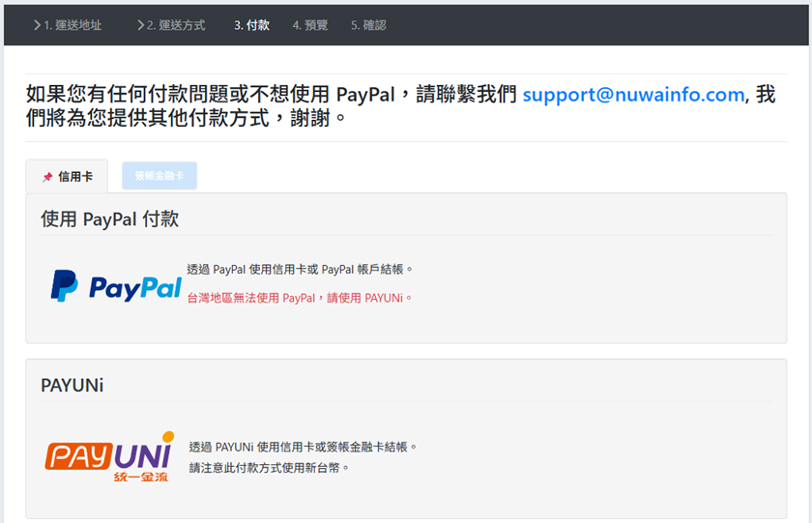Click text 請注意此付款方式使用新台幣
Screen dimensions: 812x523
(269, 468)
